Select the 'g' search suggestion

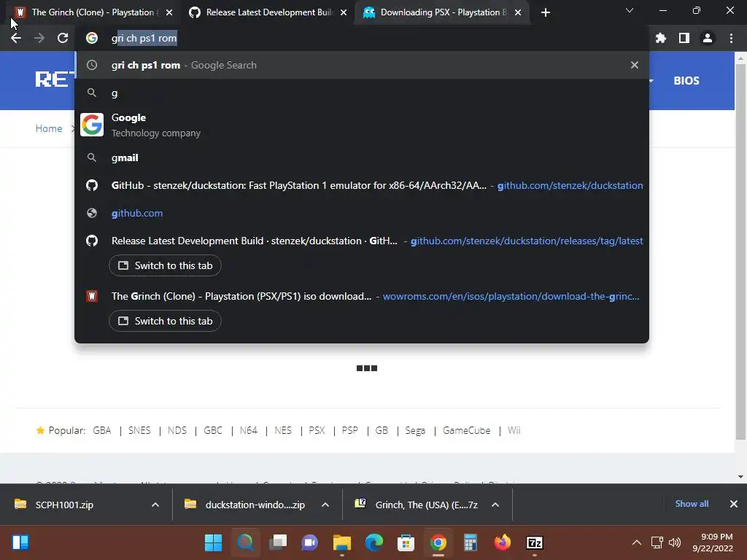pyautogui.click(x=362, y=93)
